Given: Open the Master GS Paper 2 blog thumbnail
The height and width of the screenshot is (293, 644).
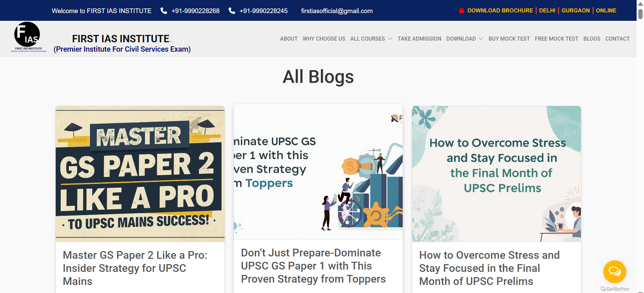Looking at the screenshot, I should point(140,174).
